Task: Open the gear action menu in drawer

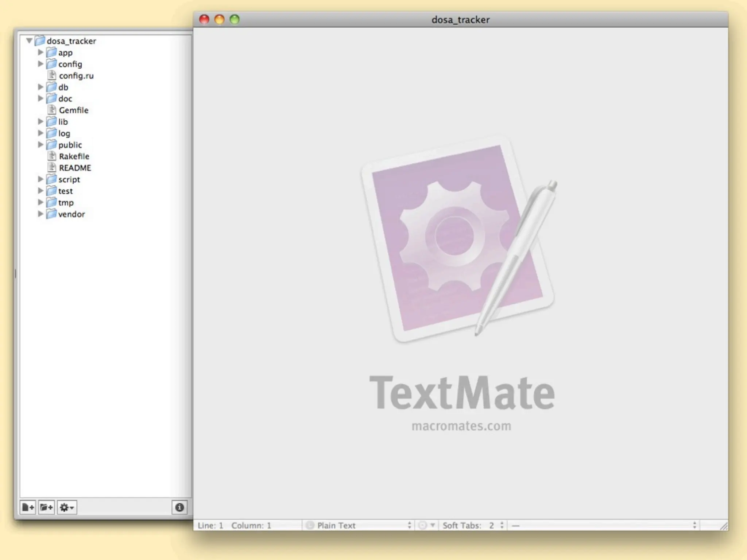Action: pyautogui.click(x=67, y=507)
